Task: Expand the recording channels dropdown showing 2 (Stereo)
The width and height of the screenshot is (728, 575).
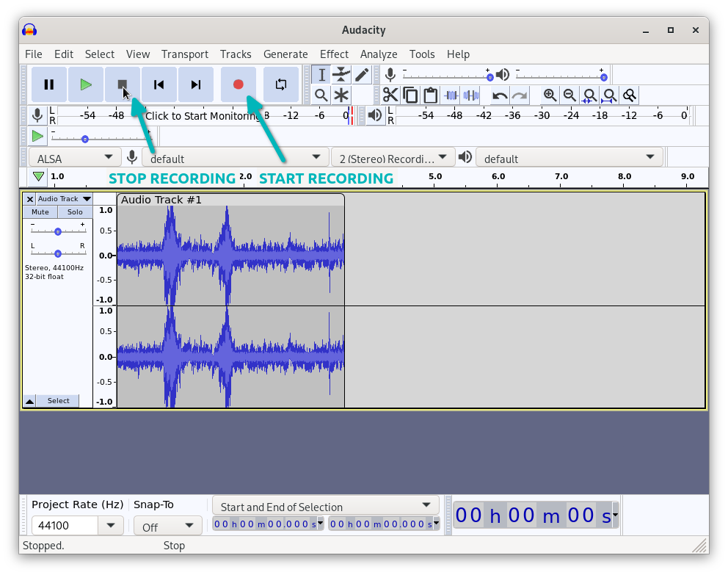Action: point(393,156)
